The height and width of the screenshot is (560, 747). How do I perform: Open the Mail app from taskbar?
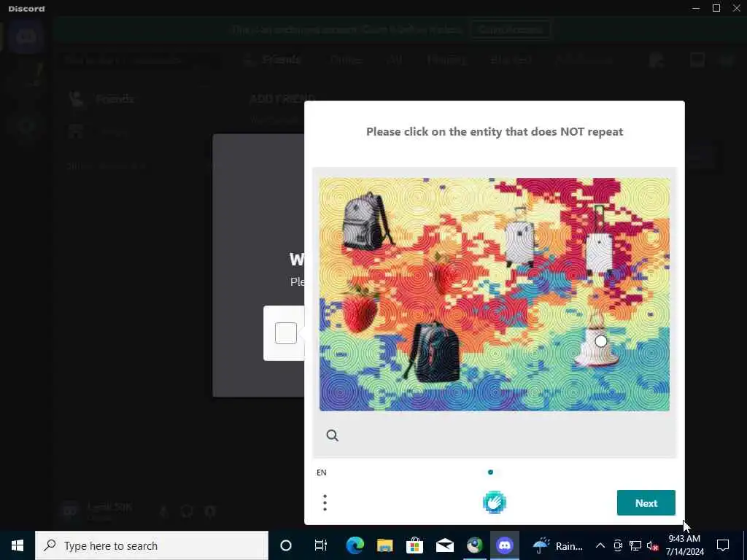click(x=445, y=545)
